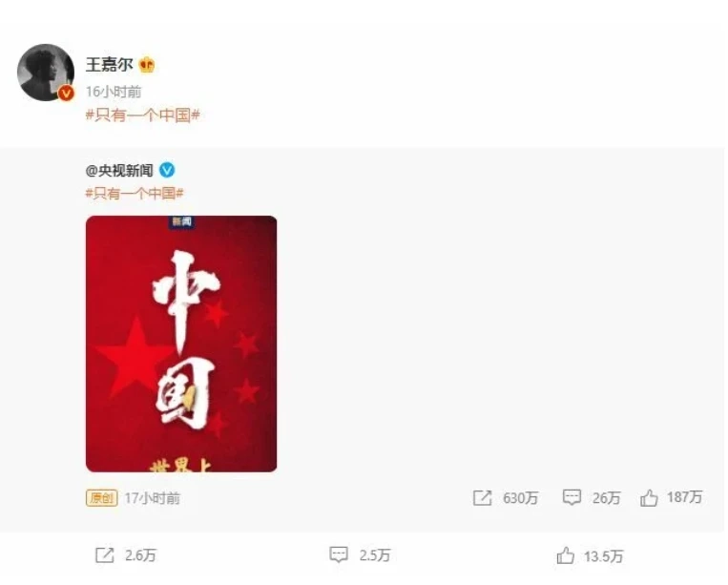Open hashtag #只有一个中国# in the reposted post

click(x=135, y=193)
